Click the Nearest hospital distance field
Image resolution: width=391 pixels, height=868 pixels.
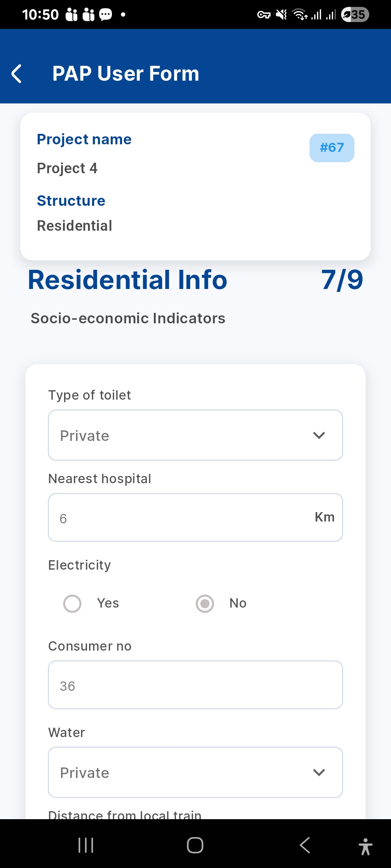click(x=181, y=518)
